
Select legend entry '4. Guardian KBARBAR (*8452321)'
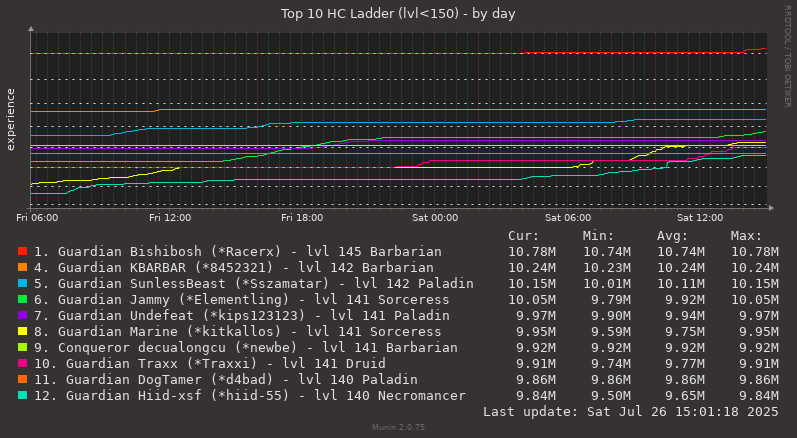[154, 267]
